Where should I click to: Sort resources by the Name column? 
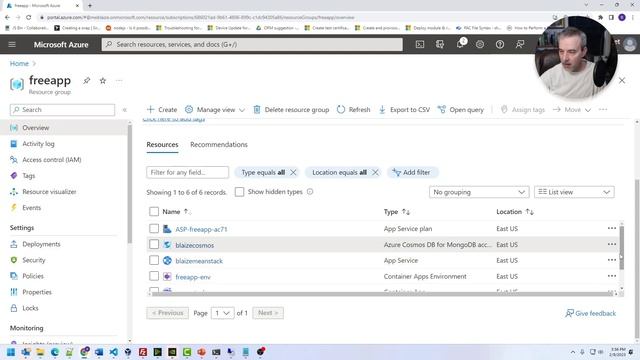[x=176, y=211]
